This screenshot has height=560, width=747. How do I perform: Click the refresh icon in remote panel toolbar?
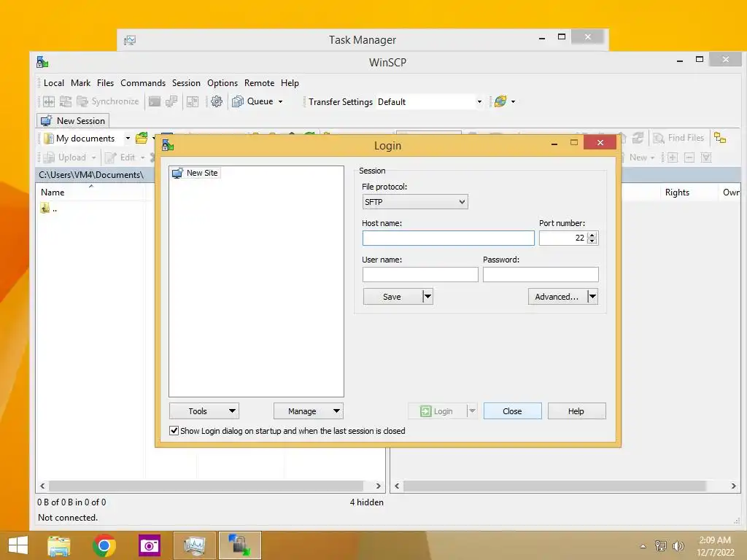(638, 138)
